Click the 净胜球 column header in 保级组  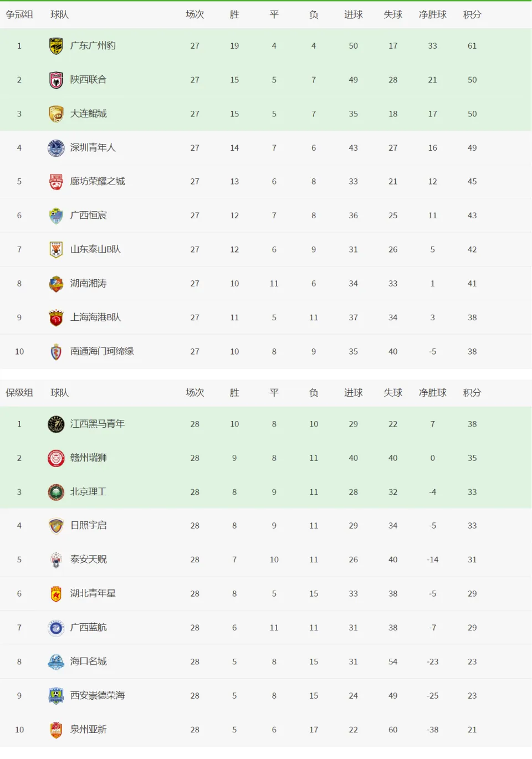pos(433,393)
